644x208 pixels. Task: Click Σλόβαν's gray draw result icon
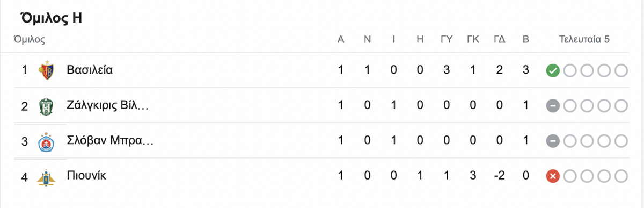553,141
